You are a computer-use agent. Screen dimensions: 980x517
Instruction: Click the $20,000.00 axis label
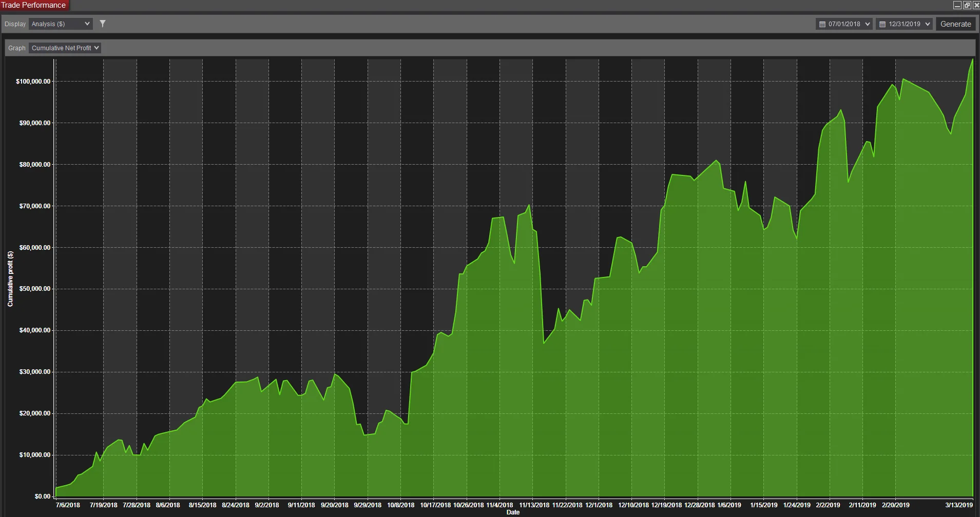pyautogui.click(x=35, y=413)
